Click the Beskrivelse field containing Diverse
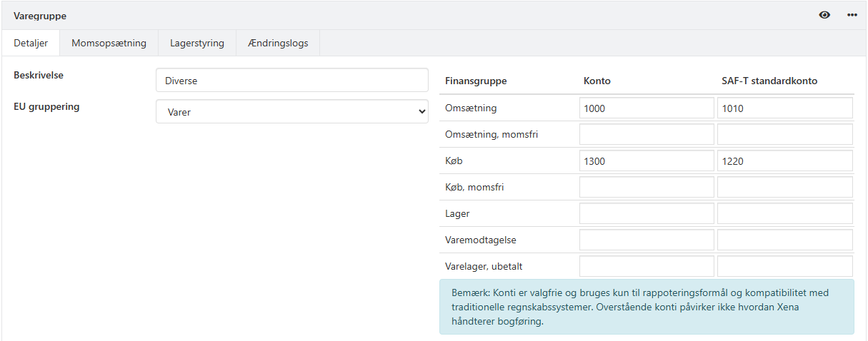 (x=291, y=81)
